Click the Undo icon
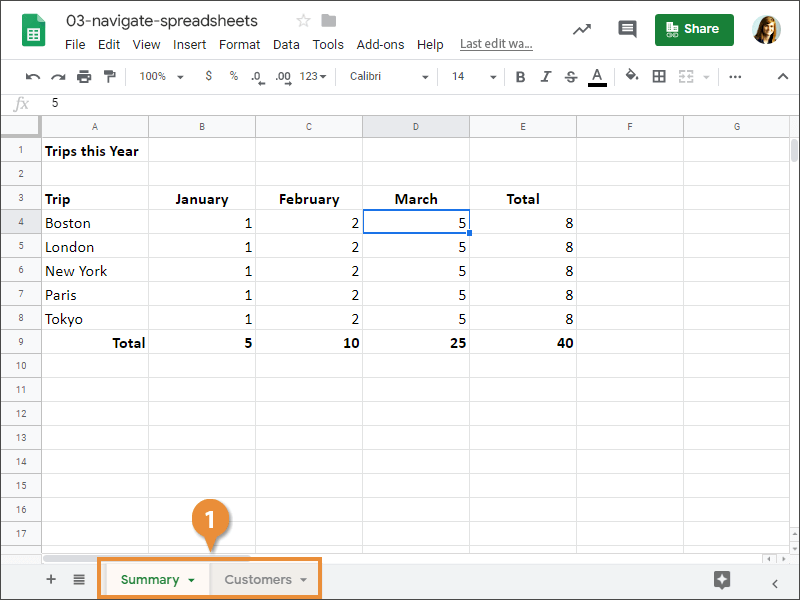 coord(33,76)
